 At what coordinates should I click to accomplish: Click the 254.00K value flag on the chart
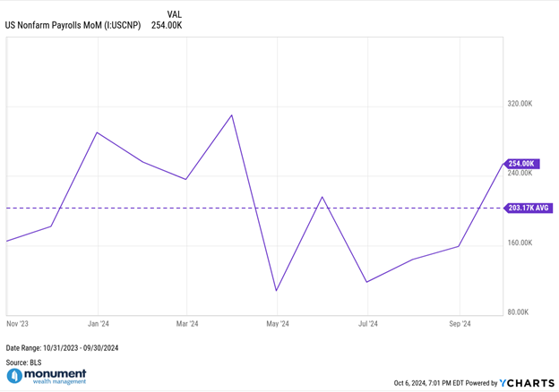point(522,164)
